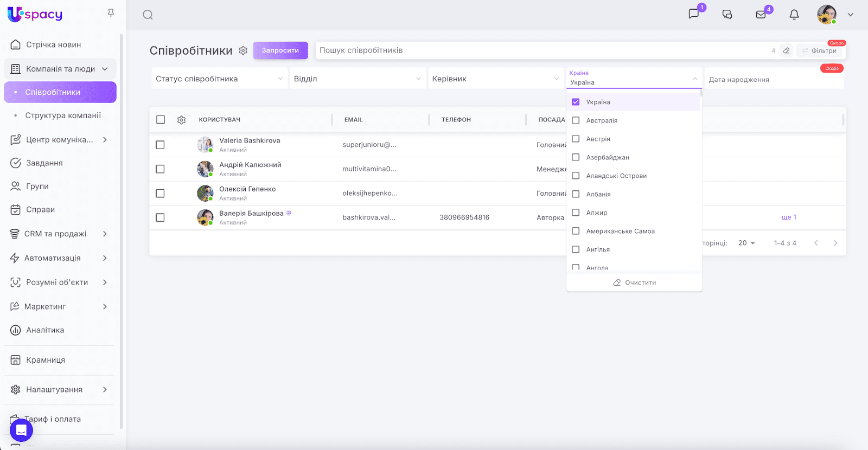Click the notifications bell icon

pos(794,15)
